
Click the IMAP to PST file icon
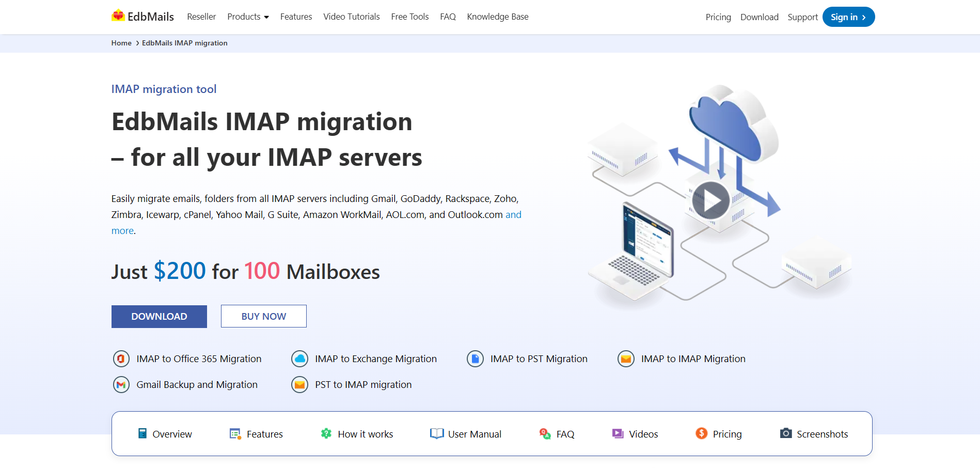(475, 358)
